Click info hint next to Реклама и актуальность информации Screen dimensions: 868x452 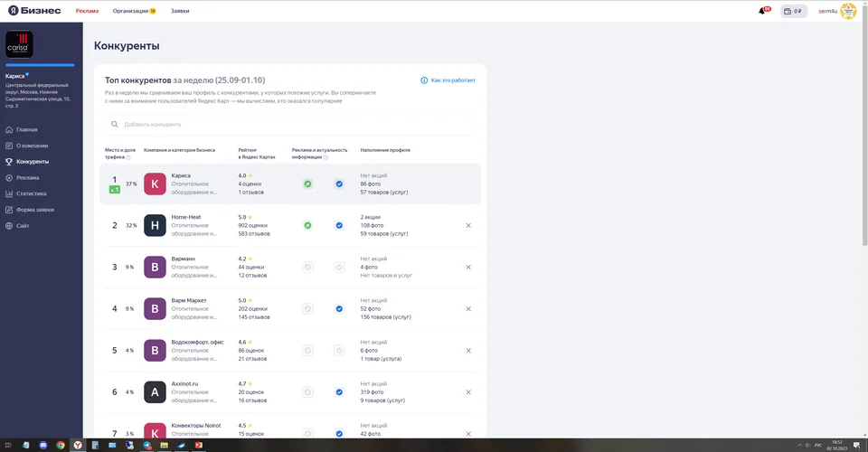tap(325, 157)
